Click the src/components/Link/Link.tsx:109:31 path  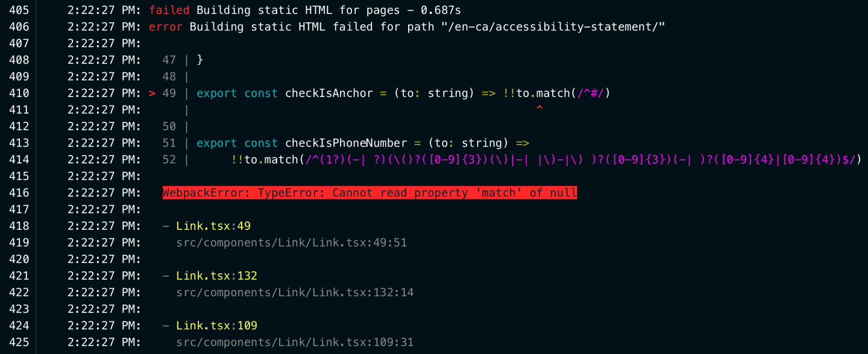(295, 343)
